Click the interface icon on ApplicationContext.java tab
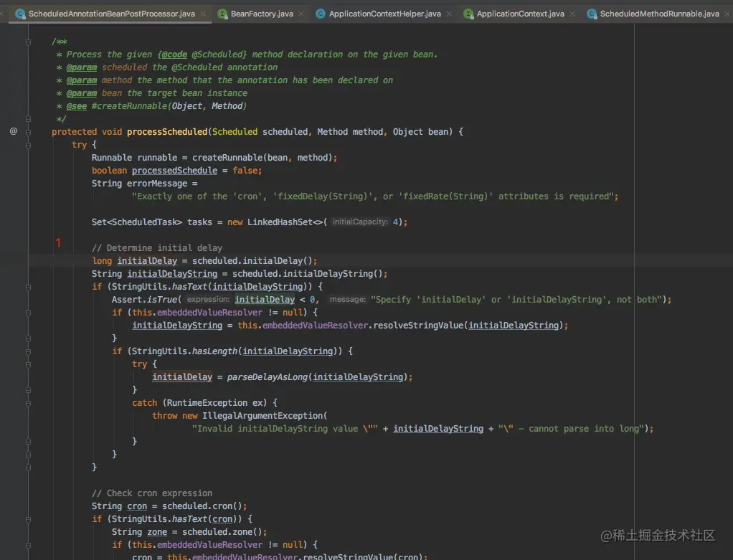The width and height of the screenshot is (733, 560). (x=468, y=14)
